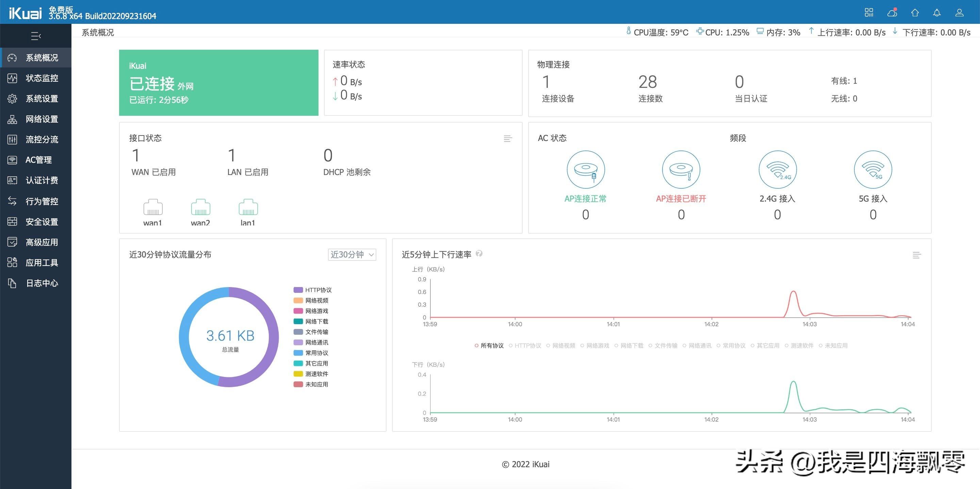Toggle 测速软件 series in rate chart legend
Viewport: 980px width, 489px height.
point(799,345)
